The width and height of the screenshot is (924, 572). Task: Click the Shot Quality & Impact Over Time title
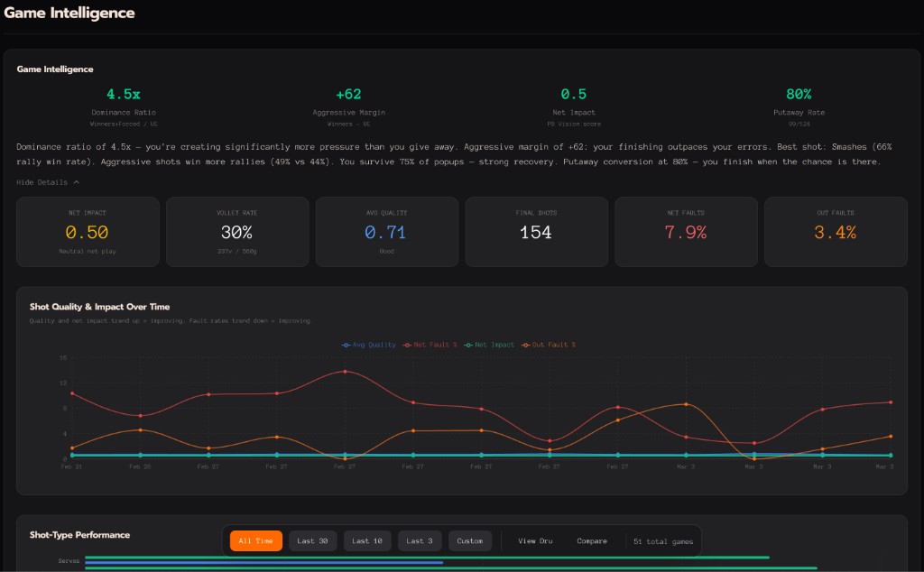point(99,307)
